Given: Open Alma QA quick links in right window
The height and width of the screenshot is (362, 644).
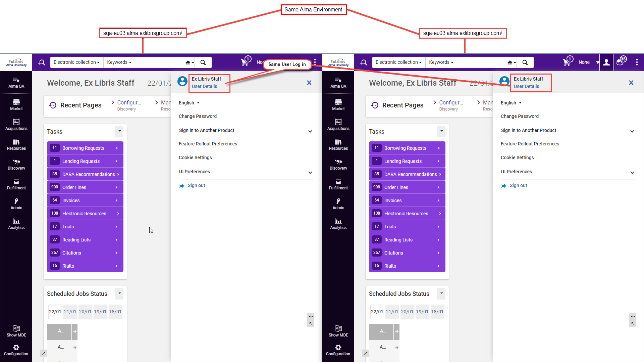Looking at the screenshot, I should tap(338, 83).
